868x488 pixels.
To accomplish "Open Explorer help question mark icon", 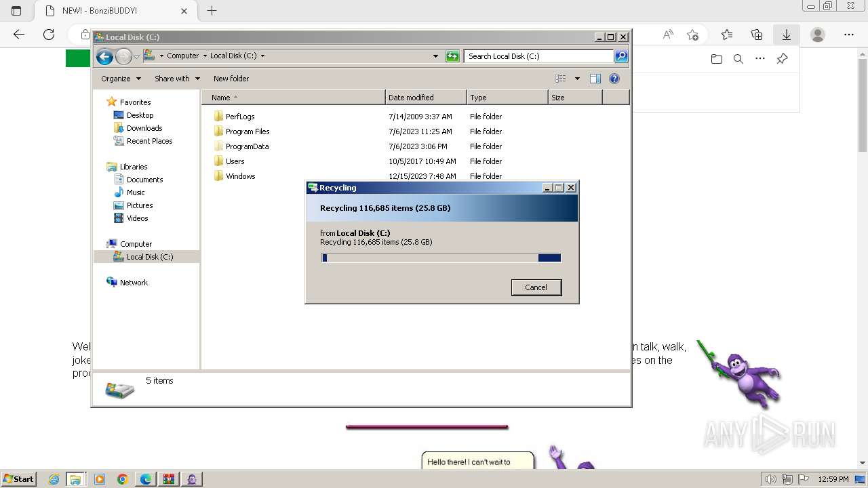I will pos(614,79).
